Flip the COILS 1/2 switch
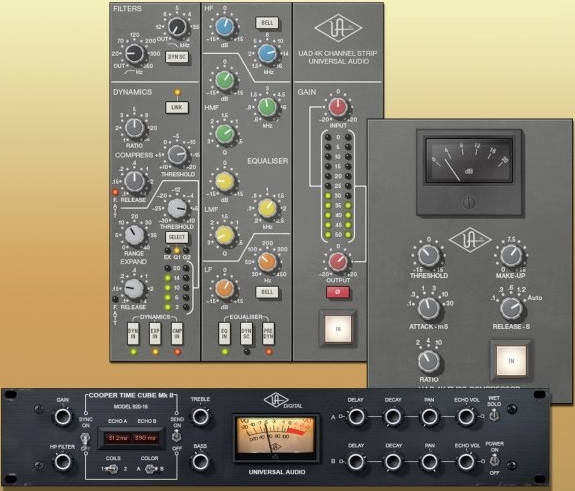 pyautogui.click(x=113, y=469)
